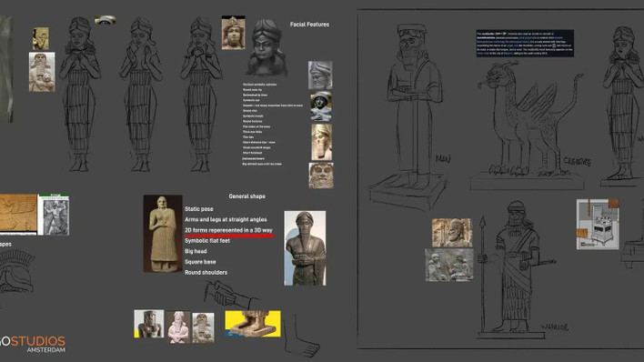Select the 'Round shoulders' note
644x362 pixels.
point(206,273)
